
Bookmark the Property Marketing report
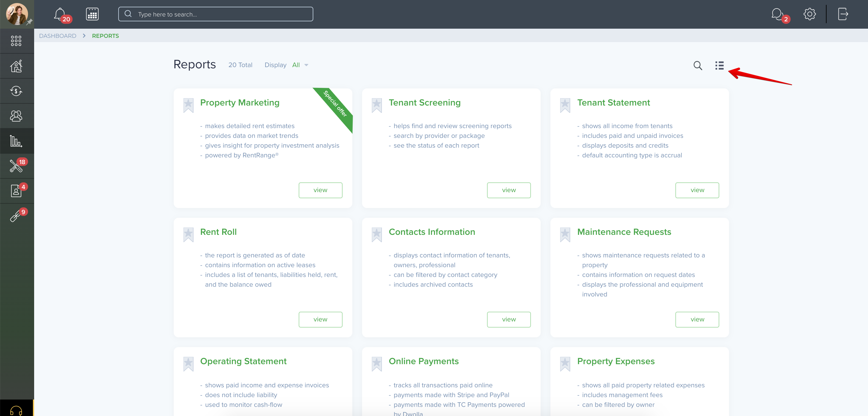[188, 105]
